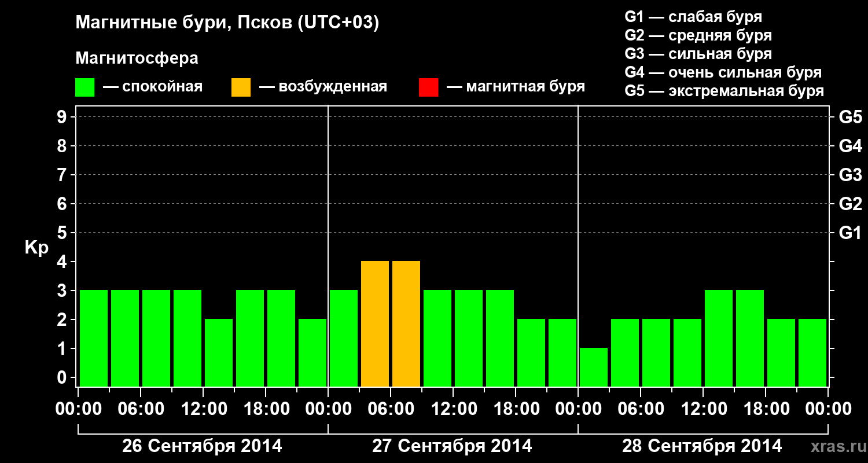Image resolution: width=868 pixels, height=463 pixels.
Task: Click the Kp axis value 9
Action: 62,117
